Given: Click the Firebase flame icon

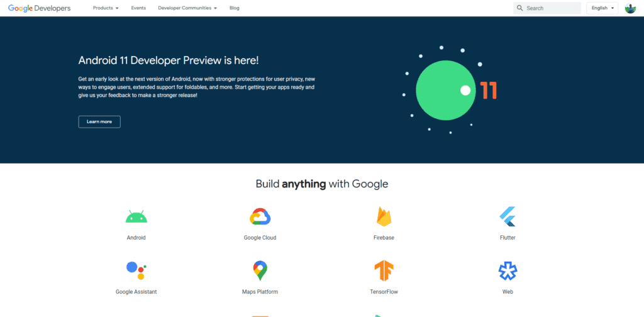Looking at the screenshot, I should point(384,216).
